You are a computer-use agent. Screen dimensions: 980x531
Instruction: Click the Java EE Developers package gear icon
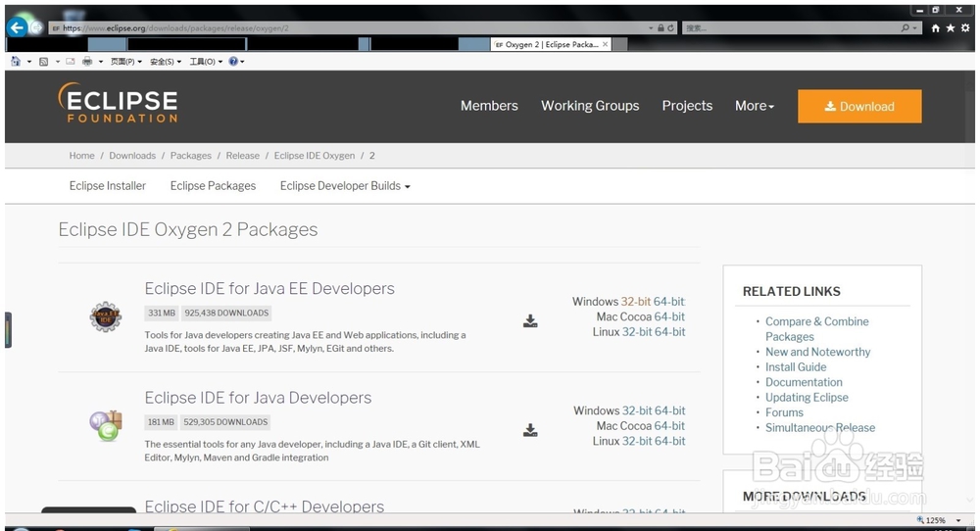point(106,316)
